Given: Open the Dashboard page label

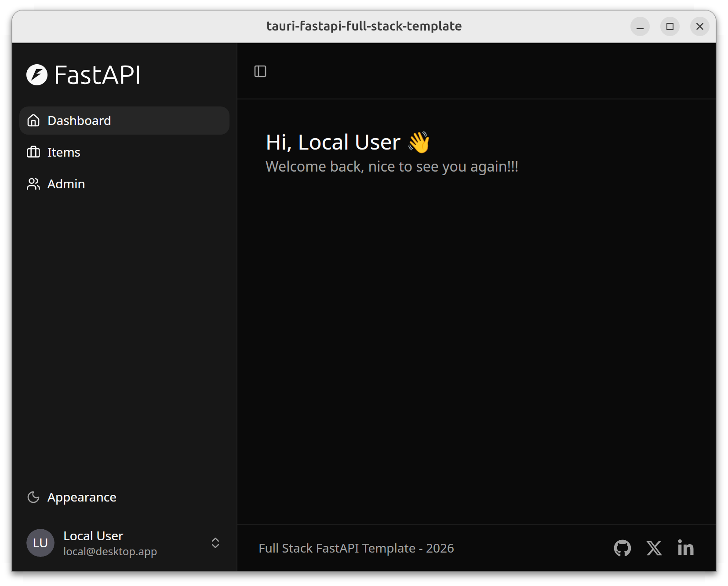Looking at the screenshot, I should click(79, 121).
